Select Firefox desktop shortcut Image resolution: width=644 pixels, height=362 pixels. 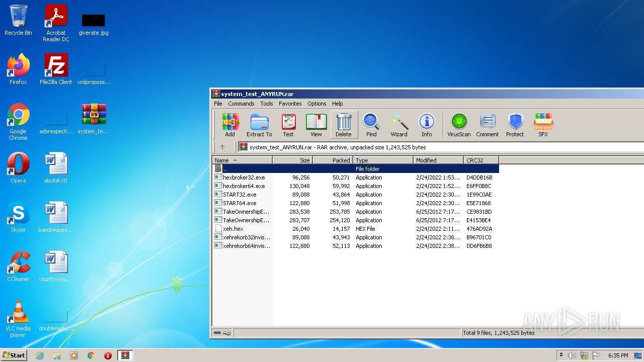[x=18, y=69]
